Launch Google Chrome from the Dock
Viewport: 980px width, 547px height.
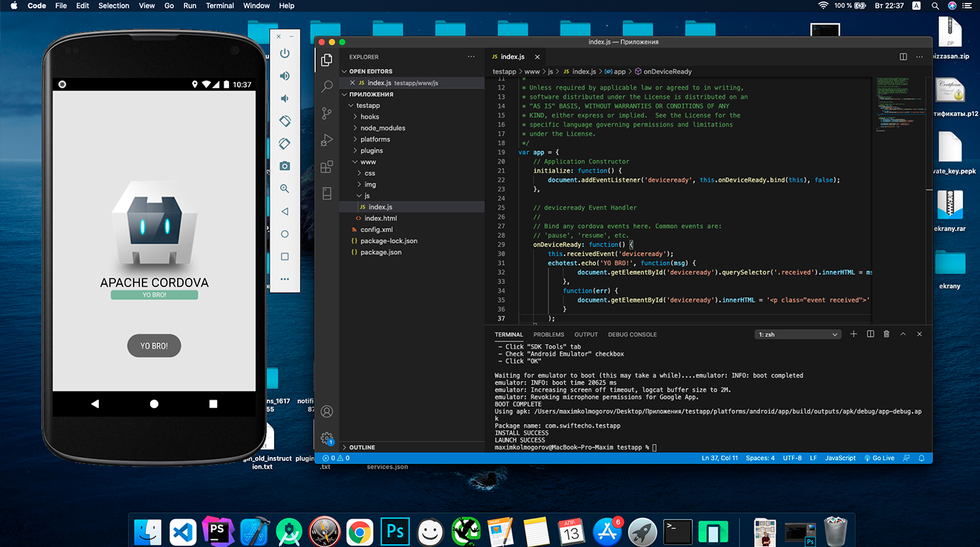(x=359, y=531)
